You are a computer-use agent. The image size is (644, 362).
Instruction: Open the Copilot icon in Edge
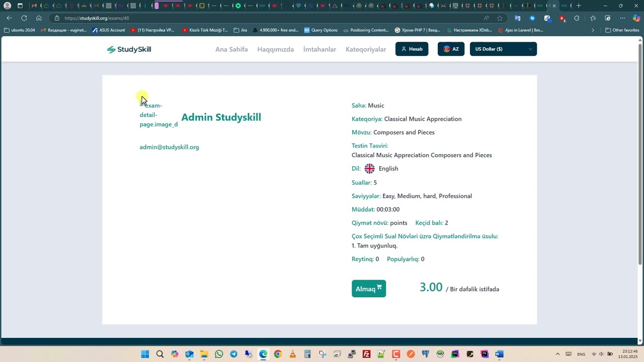[636, 18]
